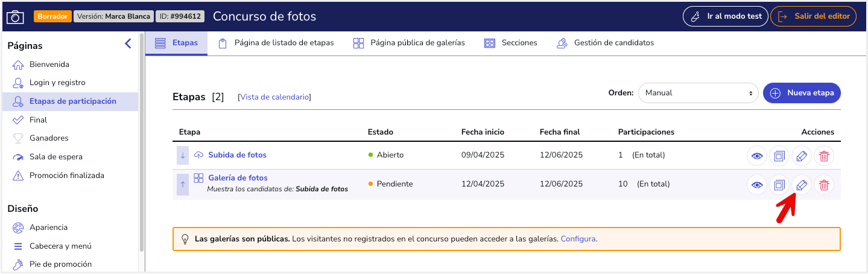Image resolution: width=868 pixels, height=274 pixels.
Task: Edit the Subida de fotos stage
Action: point(802,155)
